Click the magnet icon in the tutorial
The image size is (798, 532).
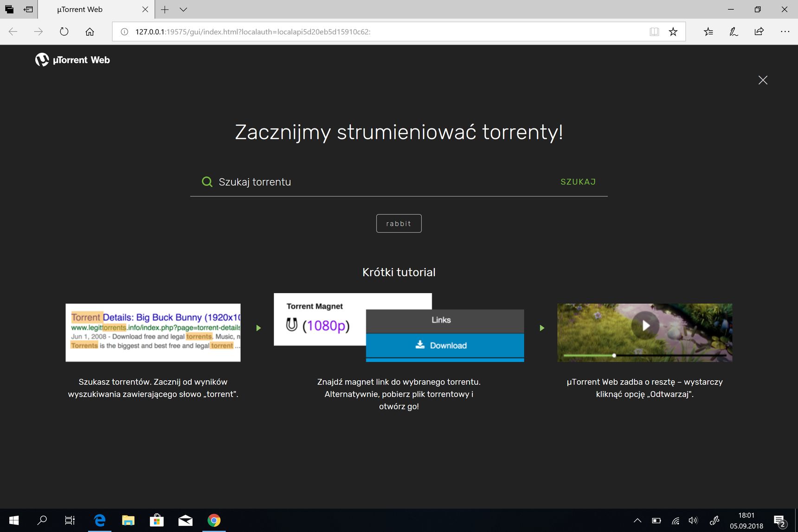coord(292,325)
